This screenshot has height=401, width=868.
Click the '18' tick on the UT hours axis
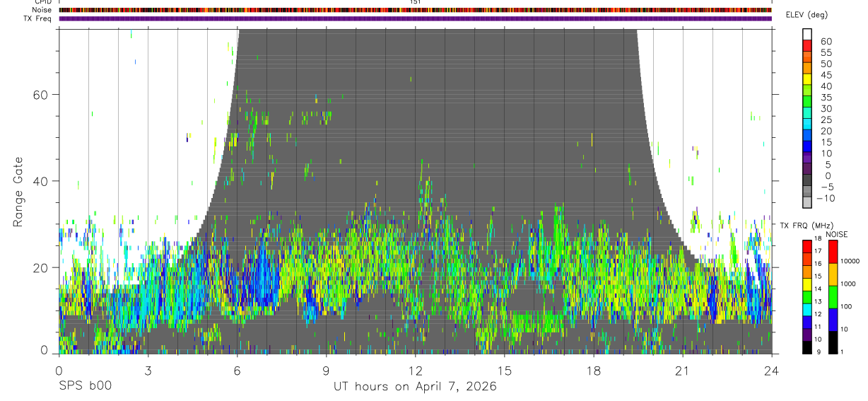tap(593, 370)
